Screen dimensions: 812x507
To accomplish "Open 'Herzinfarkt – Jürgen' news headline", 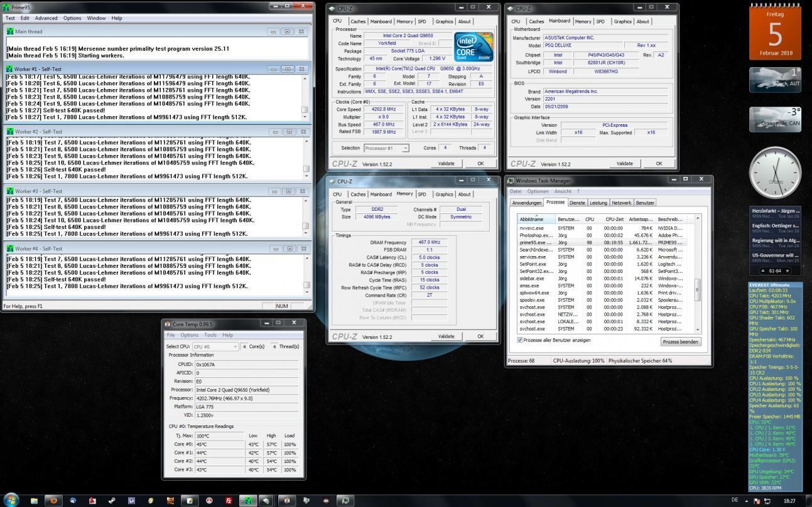I will (776, 211).
